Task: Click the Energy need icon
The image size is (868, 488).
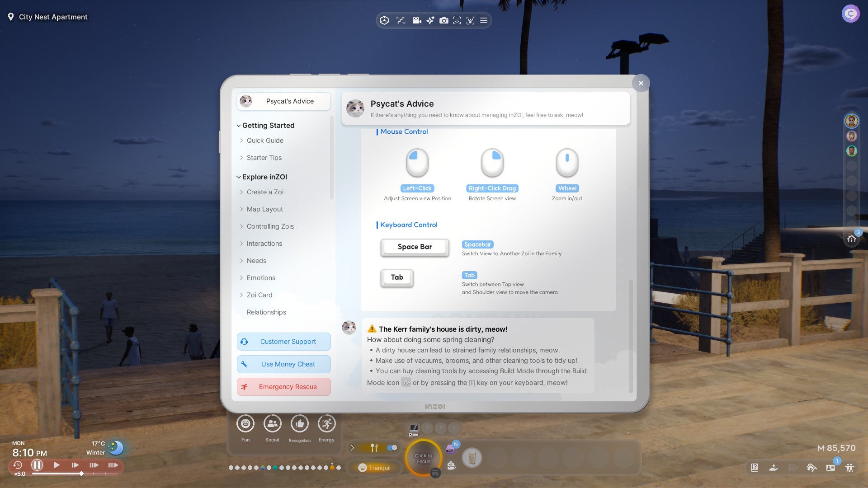Action: point(326,424)
